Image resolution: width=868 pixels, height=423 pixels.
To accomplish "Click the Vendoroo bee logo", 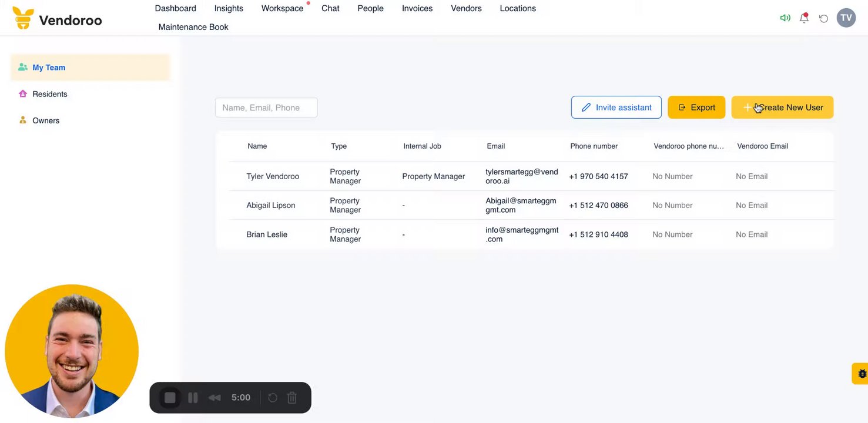I will coord(24,18).
